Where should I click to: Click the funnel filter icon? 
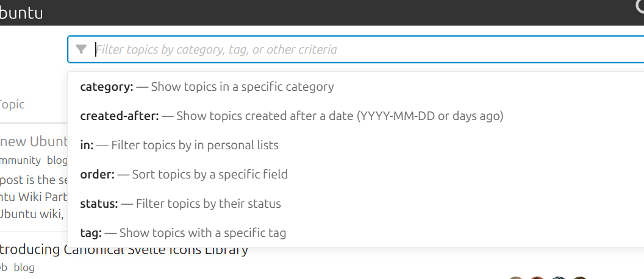(81, 49)
